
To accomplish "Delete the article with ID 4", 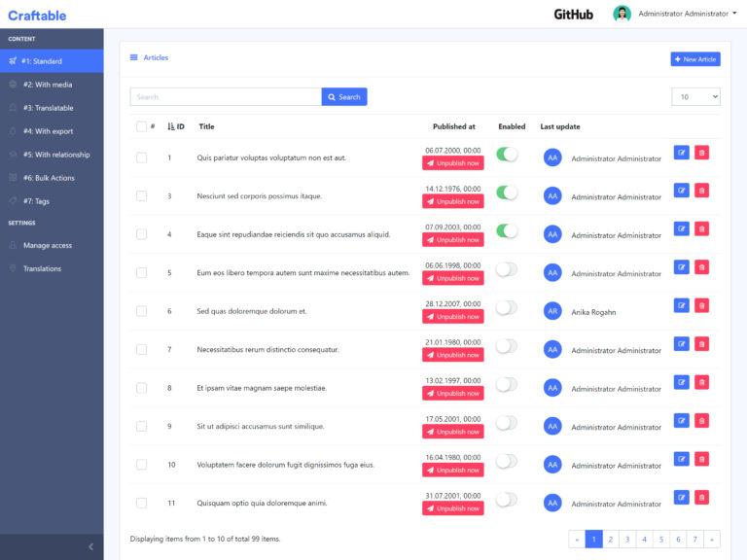I will pos(701,229).
